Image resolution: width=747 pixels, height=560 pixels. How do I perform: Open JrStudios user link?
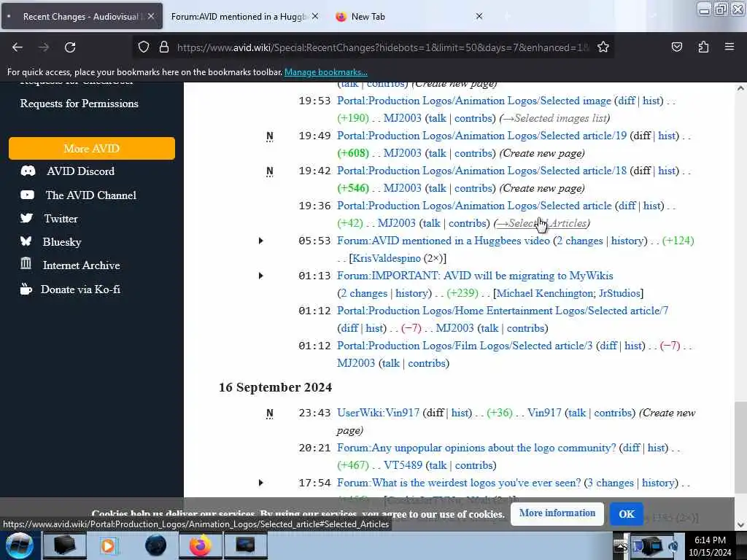pyautogui.click(x=619, y=293)
